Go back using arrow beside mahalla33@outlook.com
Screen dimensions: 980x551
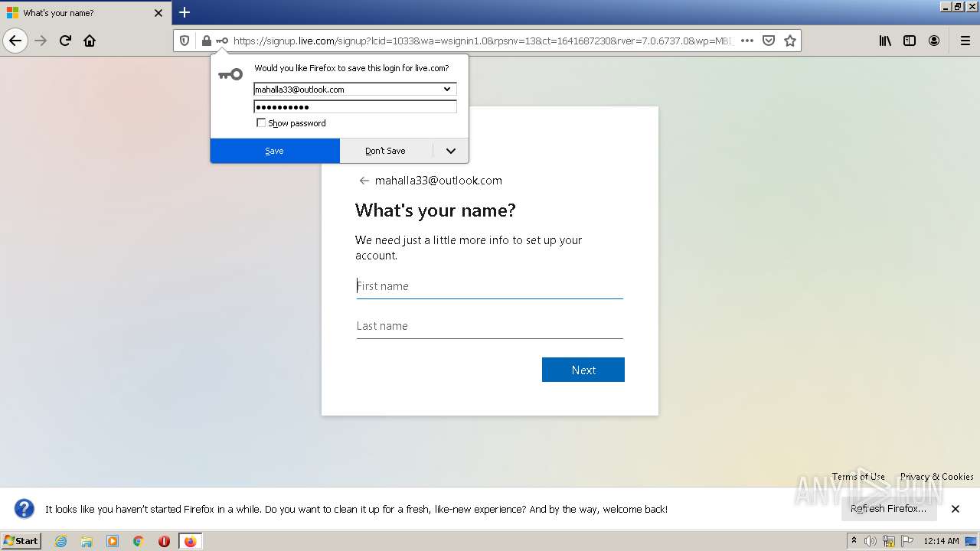(x=364, y=181)
